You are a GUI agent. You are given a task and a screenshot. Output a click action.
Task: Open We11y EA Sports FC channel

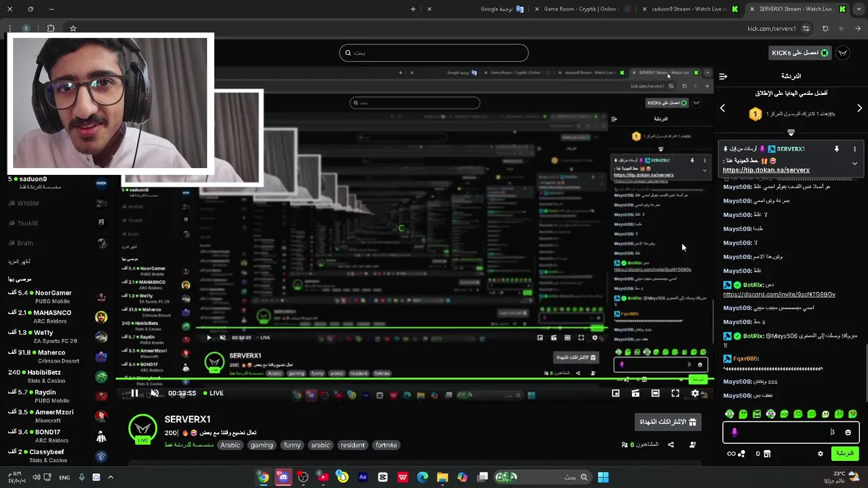tap(58, 336)
